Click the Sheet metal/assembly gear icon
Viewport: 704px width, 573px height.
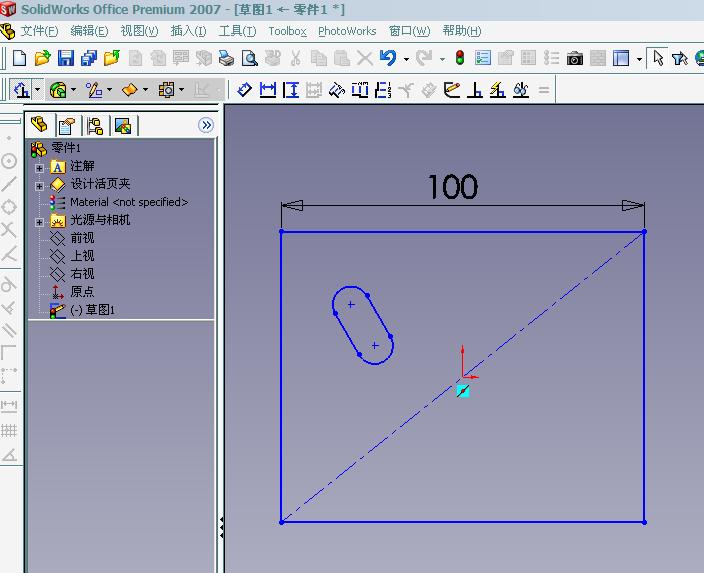[x=166, y=90]
